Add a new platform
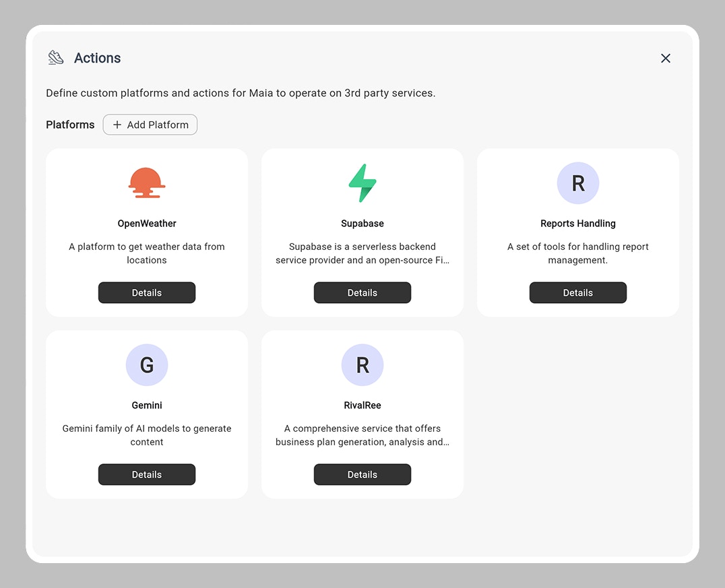Image resolution: width=725 pixels, height=588 pixels. (150, 125)
